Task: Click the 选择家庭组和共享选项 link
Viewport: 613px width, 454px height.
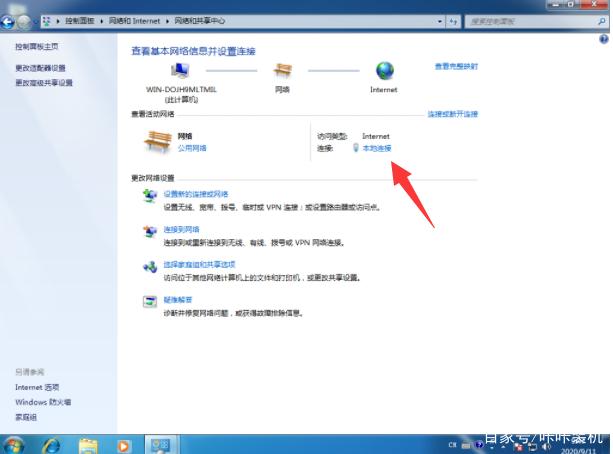Action: pyautogui.click(x=199, y=265)
